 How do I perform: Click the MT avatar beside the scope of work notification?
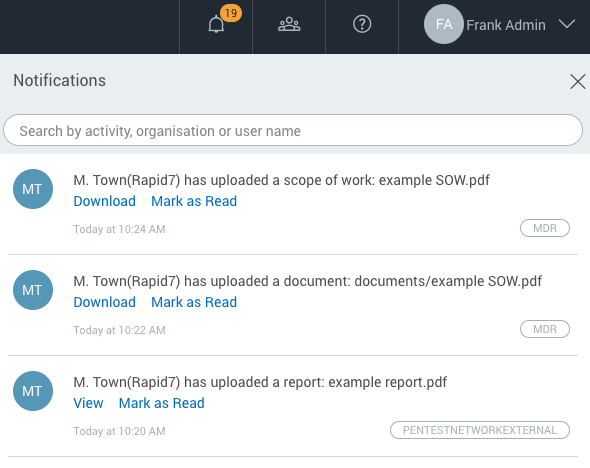(33, 189)
